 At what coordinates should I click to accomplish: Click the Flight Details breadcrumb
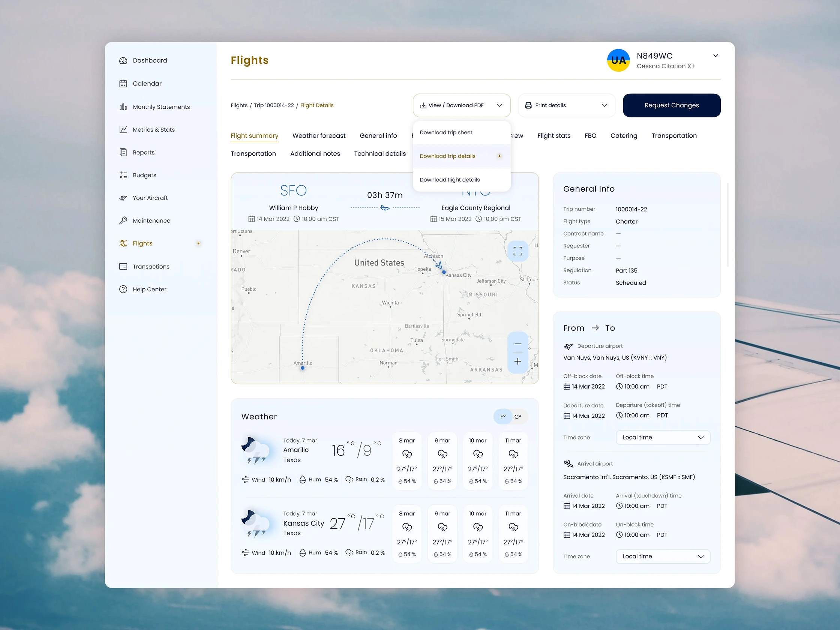coord(317,106)
